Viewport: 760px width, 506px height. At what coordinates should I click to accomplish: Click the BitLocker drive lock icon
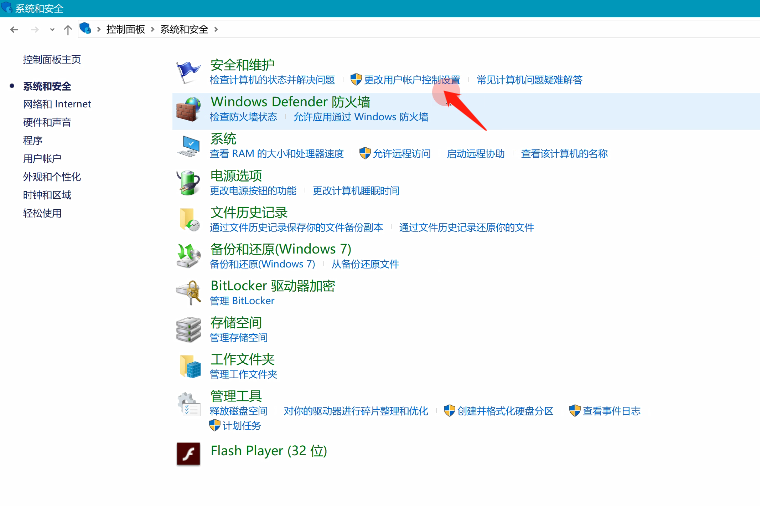188,293
